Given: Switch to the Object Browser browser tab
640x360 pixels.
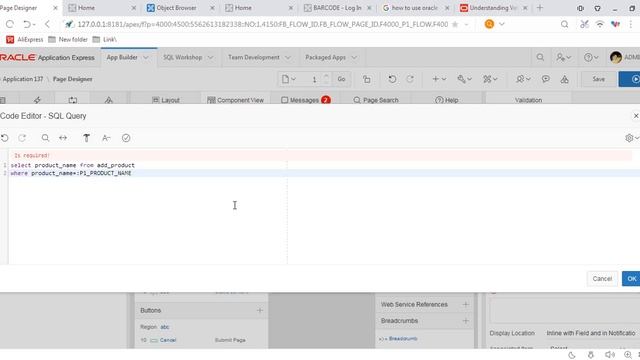Looking at the screenshot, I should pos(176,8).
